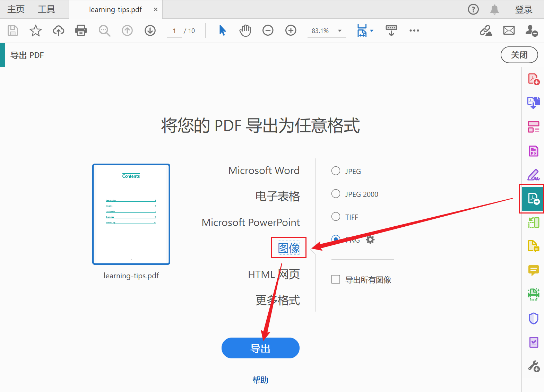Switch to the 主页 tab
The height and width of the screenshot is (392, 544).
coord(16,9)
